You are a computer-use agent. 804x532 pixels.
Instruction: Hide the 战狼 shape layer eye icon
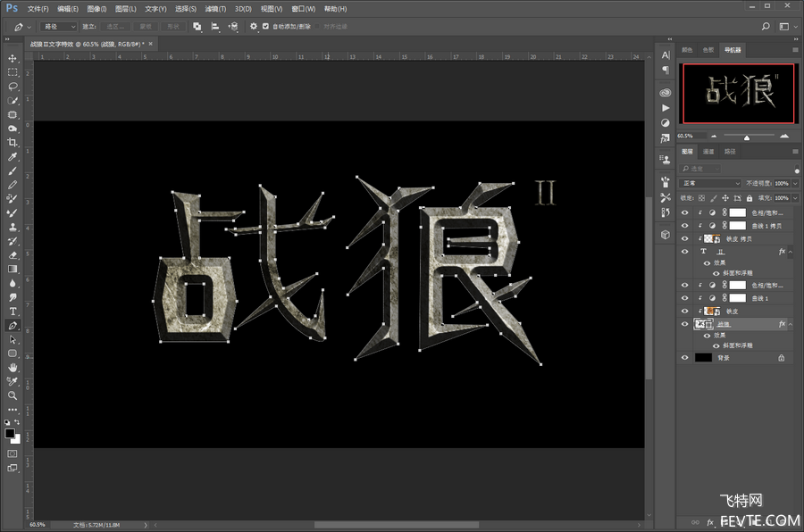click(x=684, y=324)
